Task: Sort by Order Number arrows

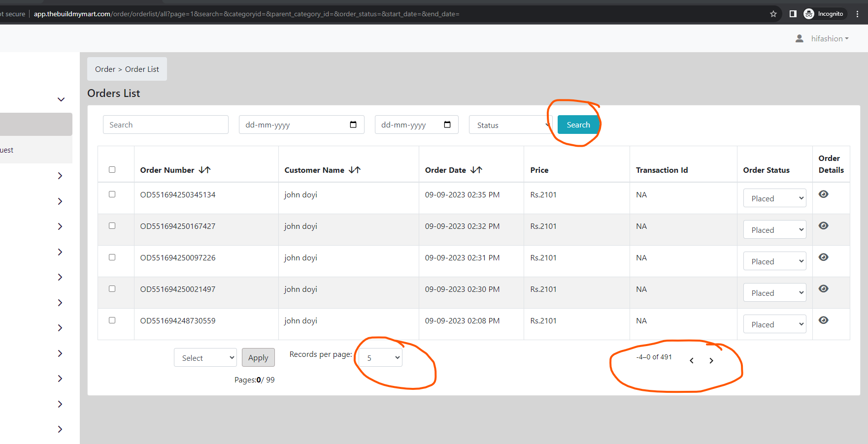Action: pos(204,170)
